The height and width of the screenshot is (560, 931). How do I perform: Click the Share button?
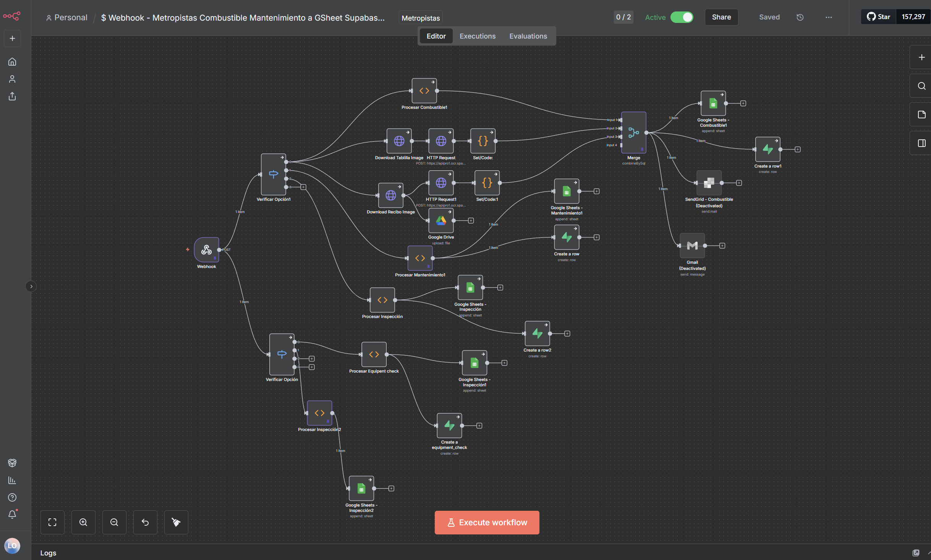tap(721, 17)
